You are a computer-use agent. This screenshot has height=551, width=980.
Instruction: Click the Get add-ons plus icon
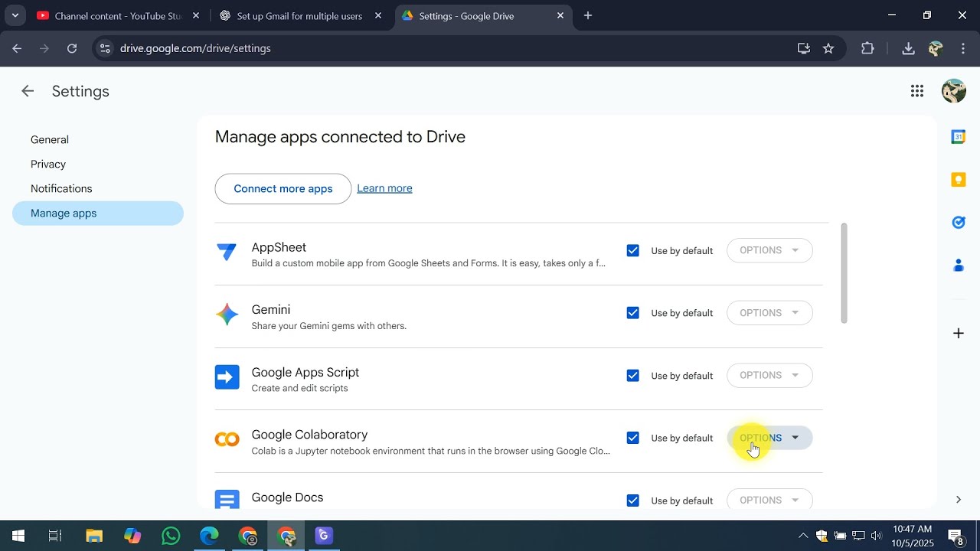(x=959, y=333)
